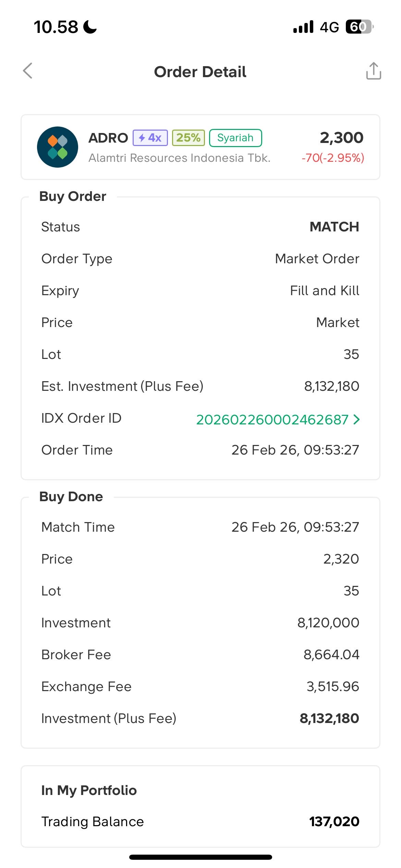Tap the battery level indicator
The image size is (401, 868).
click(359, 27)
